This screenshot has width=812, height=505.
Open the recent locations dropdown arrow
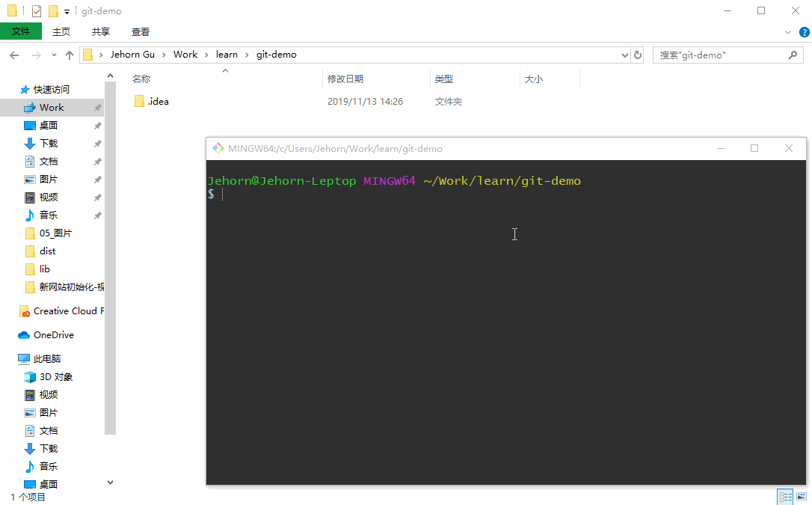(54, 55)
